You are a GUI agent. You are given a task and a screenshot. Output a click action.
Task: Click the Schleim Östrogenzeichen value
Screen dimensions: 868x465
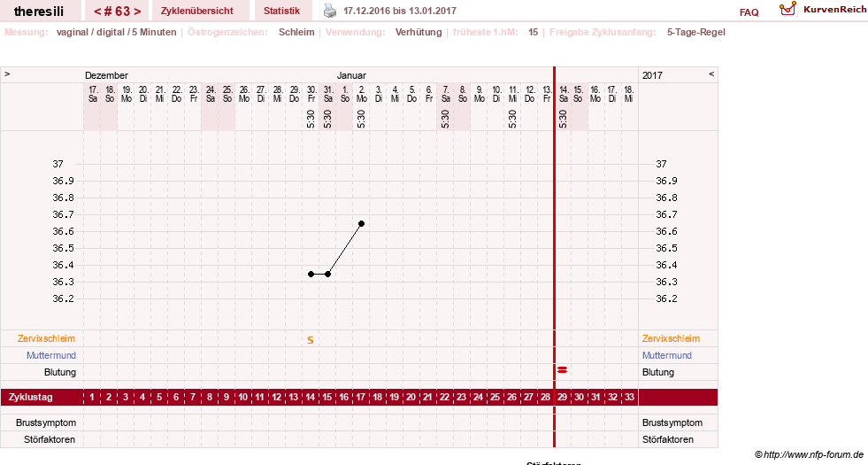pyautogui.click(x=296, y=32)
